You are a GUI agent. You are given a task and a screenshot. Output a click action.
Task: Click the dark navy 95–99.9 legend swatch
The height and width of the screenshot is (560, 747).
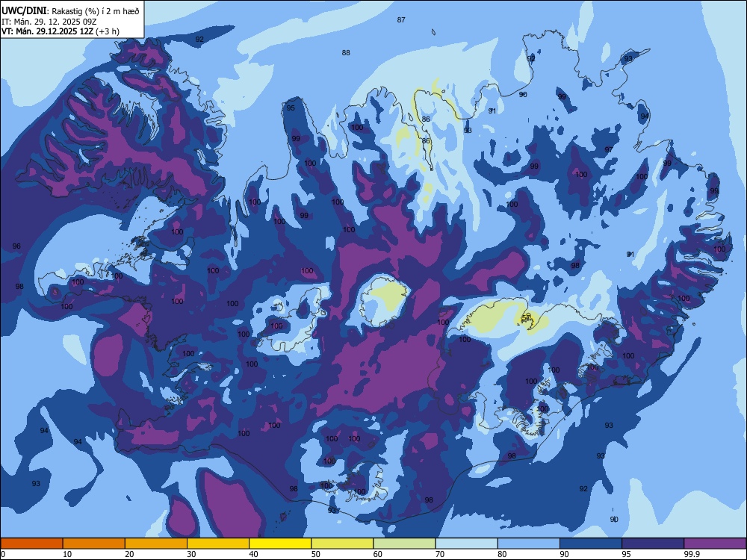(x=653, y=544)
